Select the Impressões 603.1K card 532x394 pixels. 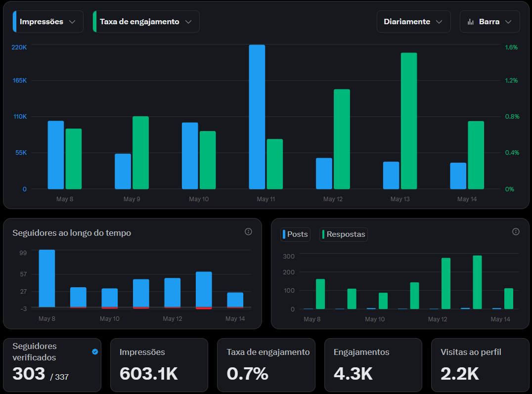click(x=159, y=365)
